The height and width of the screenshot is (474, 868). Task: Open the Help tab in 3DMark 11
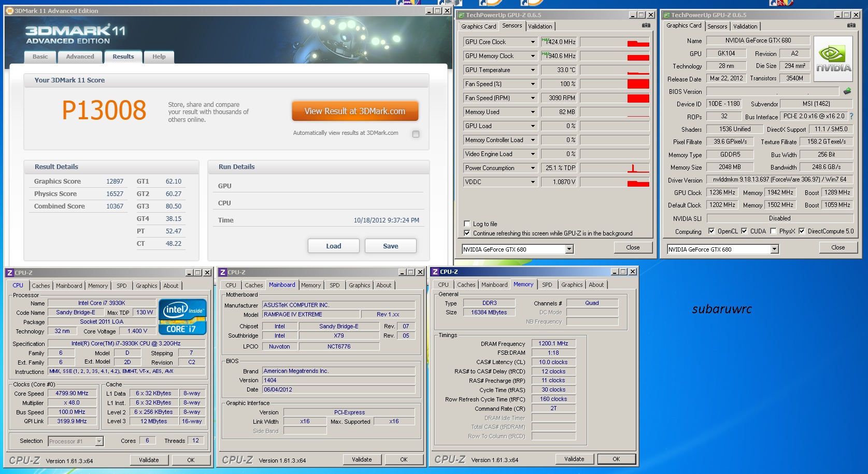click(x=159, y=57)
